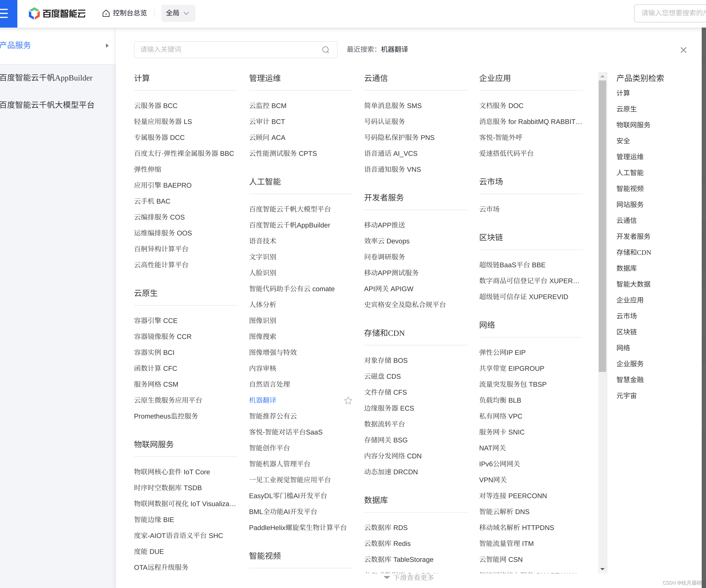Select 元宇宙 in the category index
706x588 pixels.
pyautogui.click(x=626, y=396)
